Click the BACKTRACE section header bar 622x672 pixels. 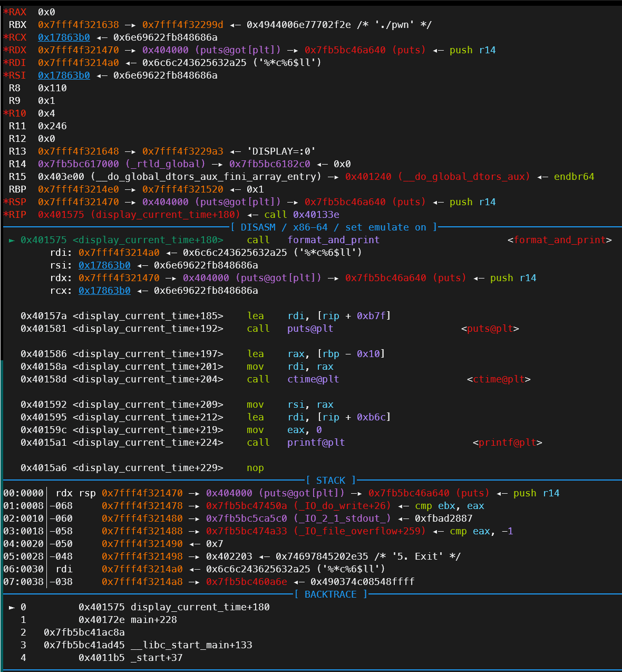point(331,594)
